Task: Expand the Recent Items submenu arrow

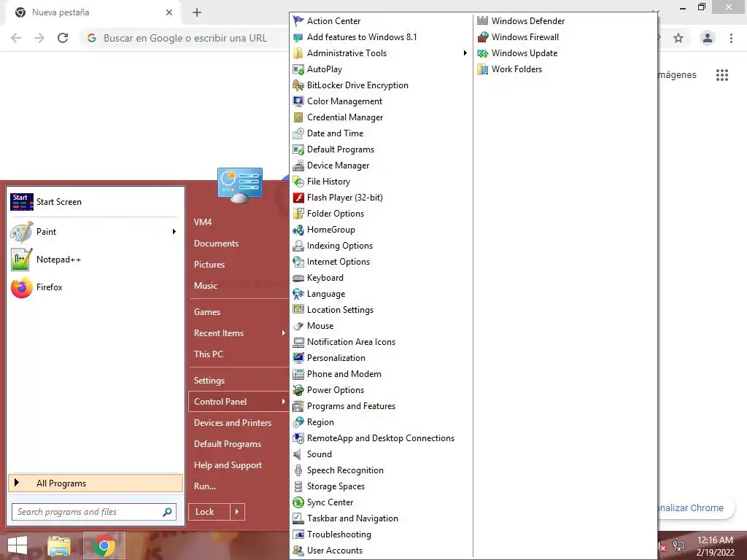Action: tap(284, 332)
